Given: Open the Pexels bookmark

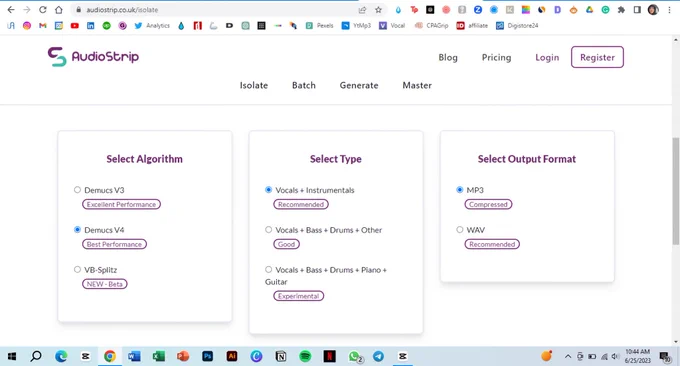Looking at the screenshot, I should [x=319, y=26].
